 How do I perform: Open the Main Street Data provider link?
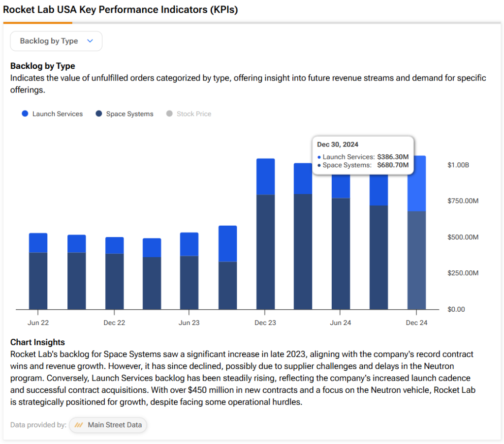coord(108,425)
